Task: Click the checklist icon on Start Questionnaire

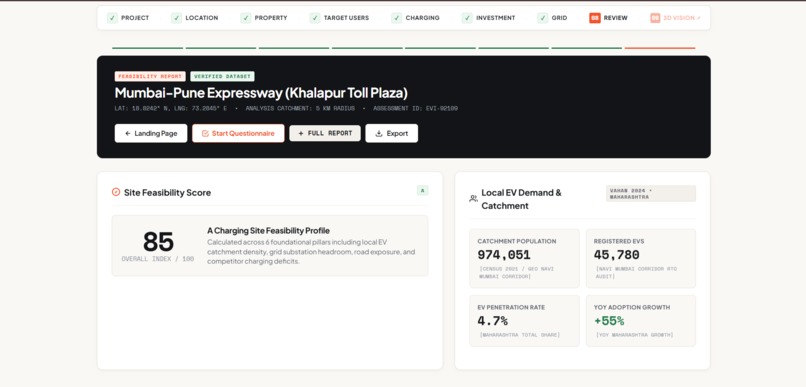Action: click(205, 134)
